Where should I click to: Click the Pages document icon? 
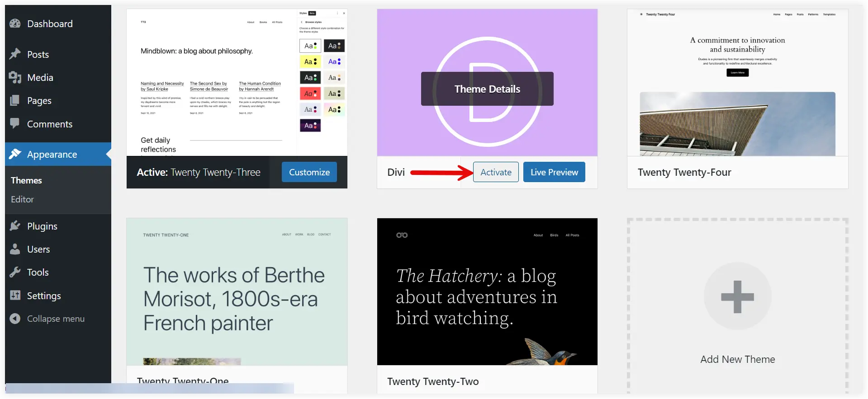click(15, 100)
